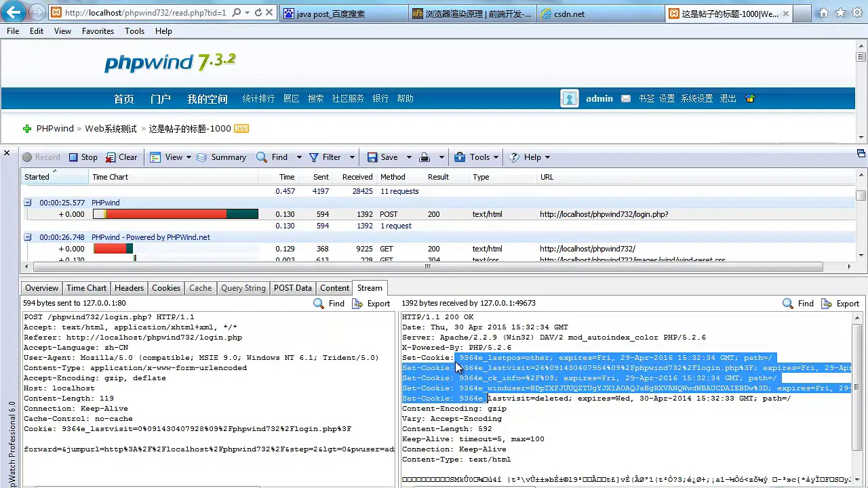Collapse the 00:00:26.748 PHPwind page group
This screenshot has height=488, width=868.
(28, 237)
